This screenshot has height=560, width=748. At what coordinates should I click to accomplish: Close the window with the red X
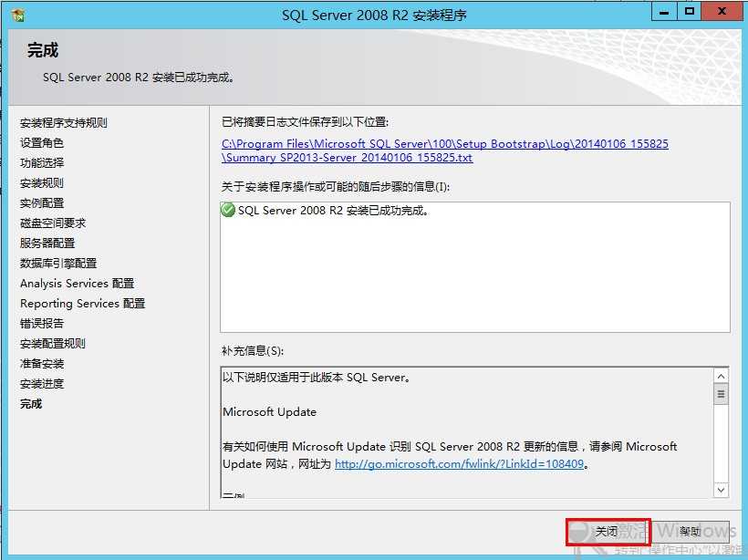click(722, 12)
